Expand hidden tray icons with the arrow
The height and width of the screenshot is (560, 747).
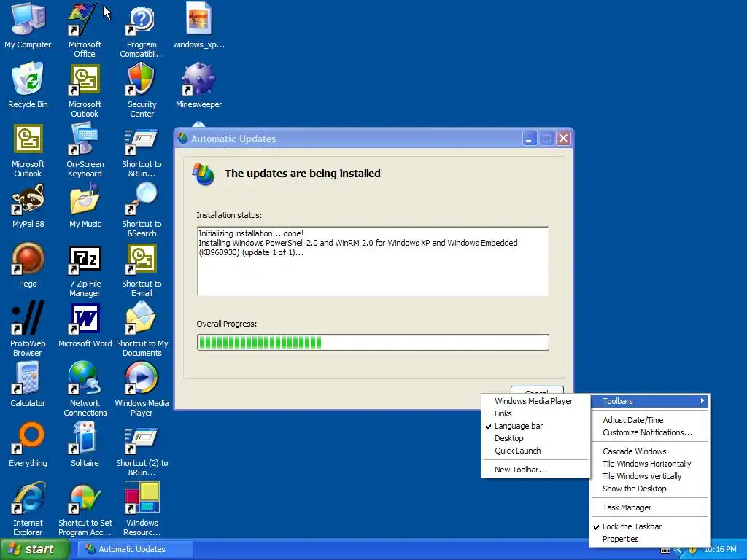679,550
